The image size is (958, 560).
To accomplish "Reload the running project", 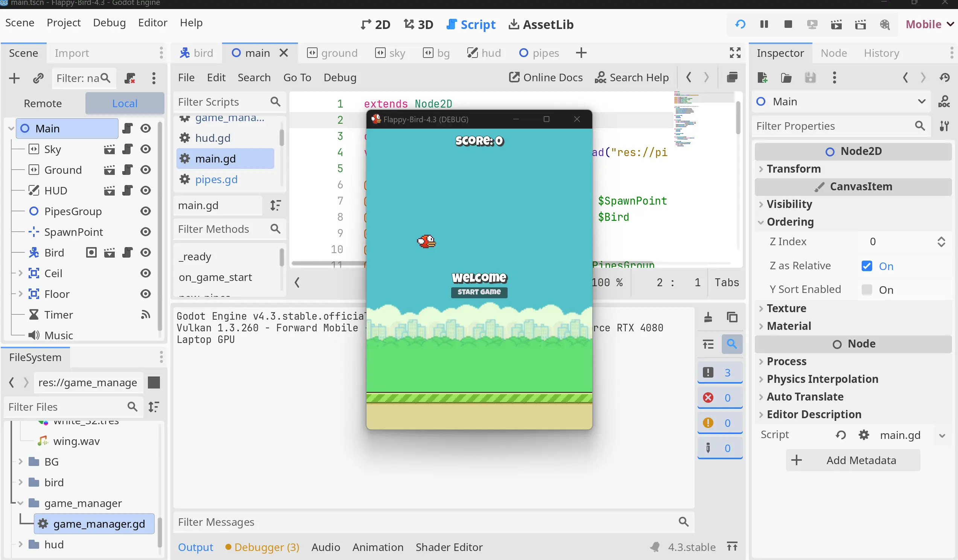I will tap(740, 24).
